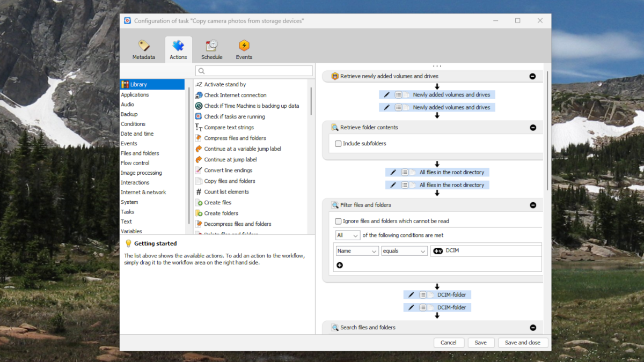The image size is (644, 362).
Task: Select Compress files and folders action
Action: point(235,138)
